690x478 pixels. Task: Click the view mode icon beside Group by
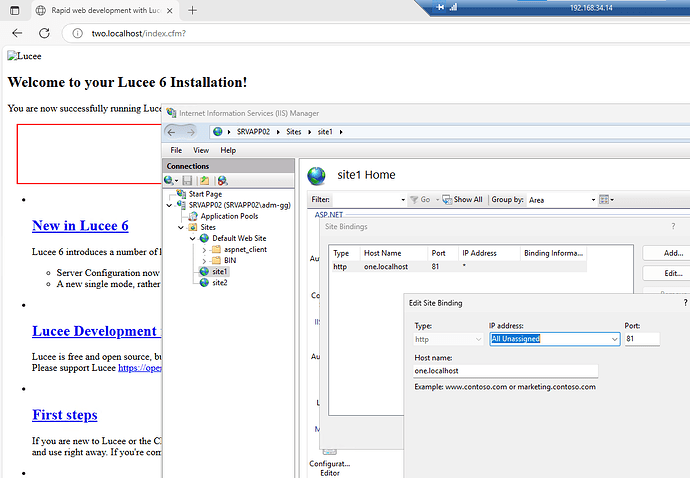(x=604, y=200)
